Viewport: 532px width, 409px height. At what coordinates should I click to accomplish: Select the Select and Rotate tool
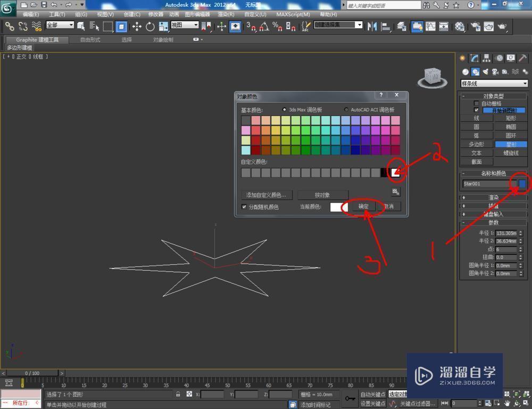tap(150, 26)
